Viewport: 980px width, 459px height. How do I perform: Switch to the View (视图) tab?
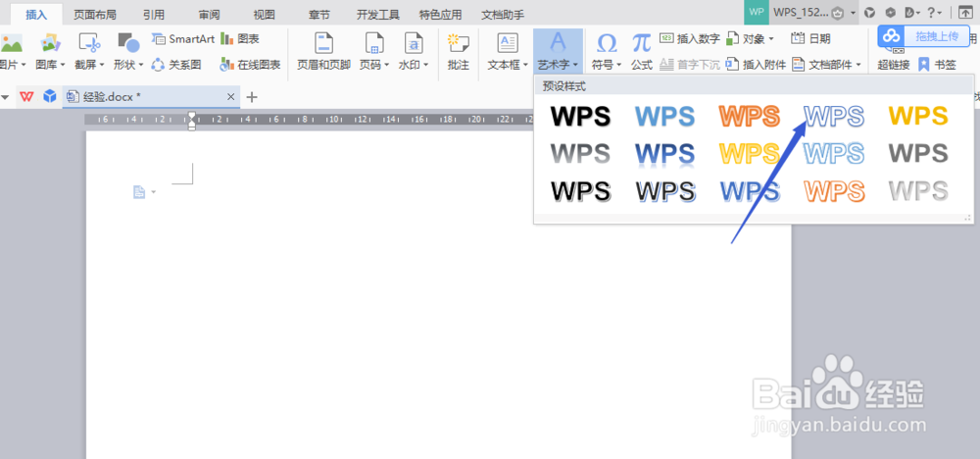coord(265,15)
